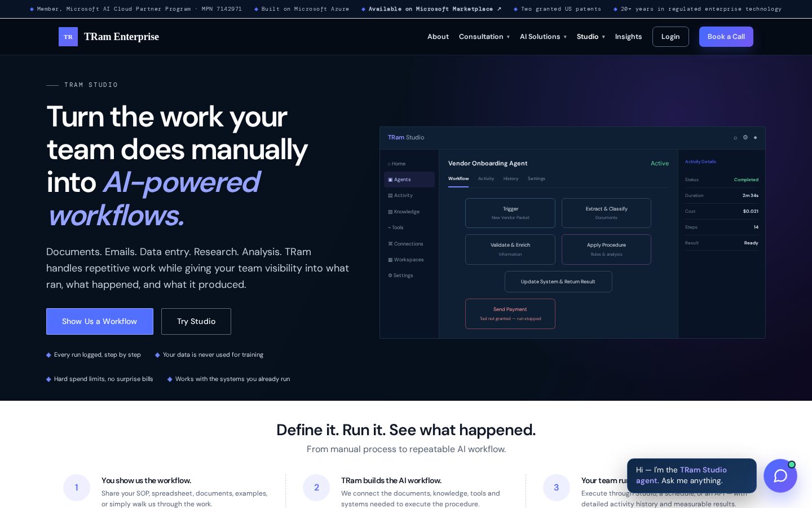Click the duration value 2m 34s
The height and width of the screenshot is (508, 812).
[x=751, y=195]
